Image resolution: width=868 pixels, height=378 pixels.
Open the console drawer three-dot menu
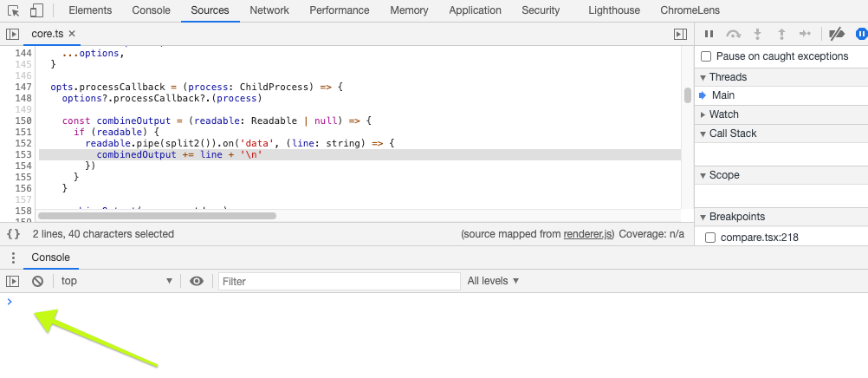13,257
